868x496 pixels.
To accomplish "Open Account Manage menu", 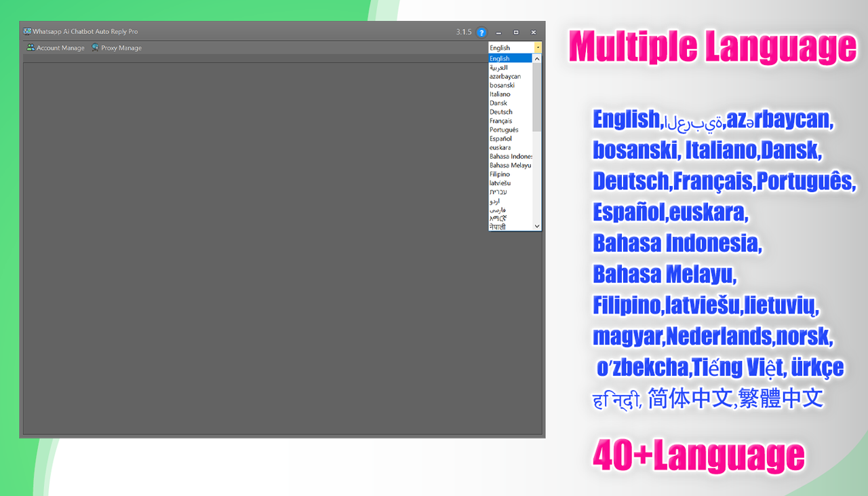I will point(56,48).
